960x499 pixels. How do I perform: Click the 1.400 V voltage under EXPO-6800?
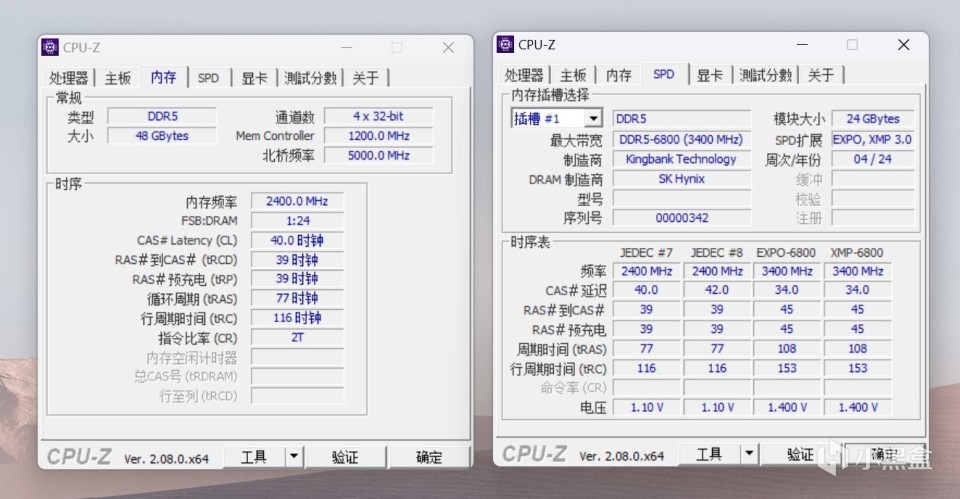pos(787,407)
